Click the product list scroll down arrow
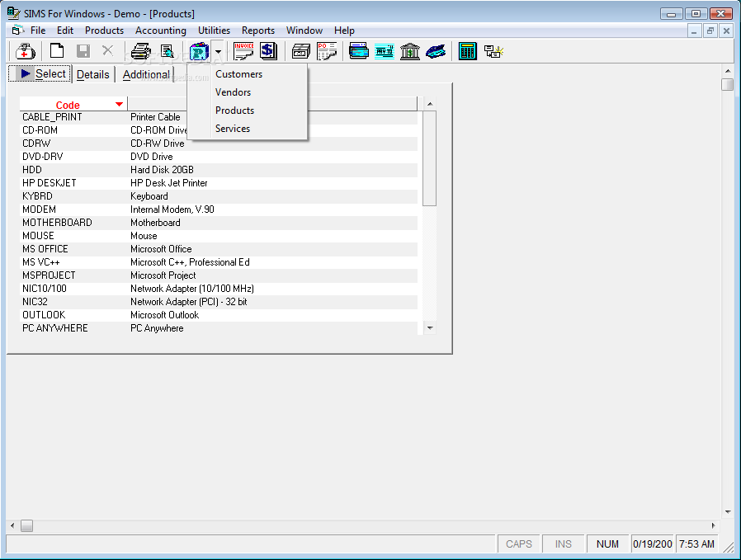The height and width of the screenshot is (560, 741). point(430,328)
